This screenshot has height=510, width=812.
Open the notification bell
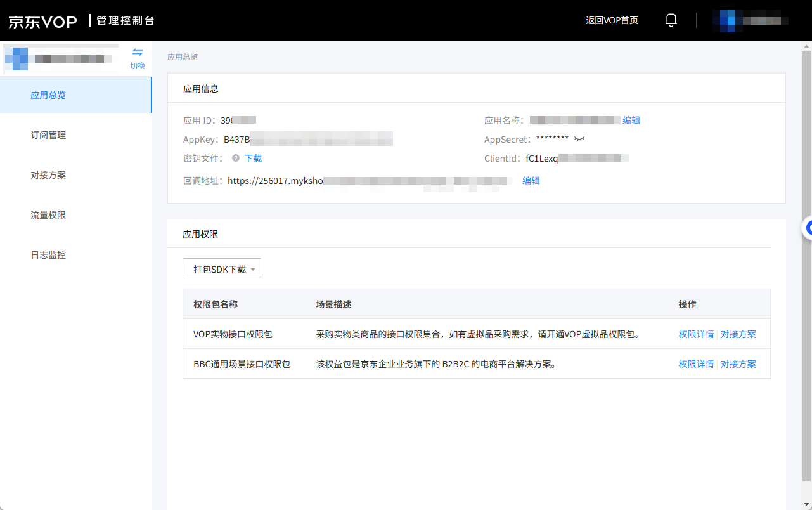point(671,20)
